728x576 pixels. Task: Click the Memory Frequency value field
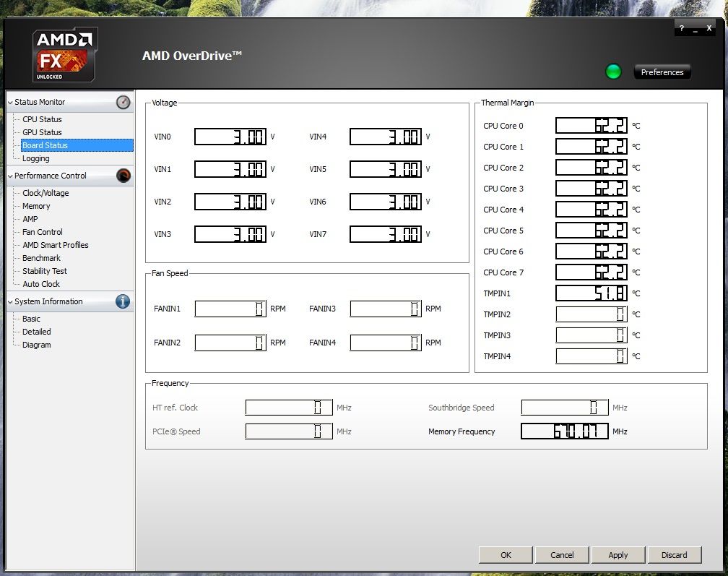pyautogui.click(x=565, y=431)
